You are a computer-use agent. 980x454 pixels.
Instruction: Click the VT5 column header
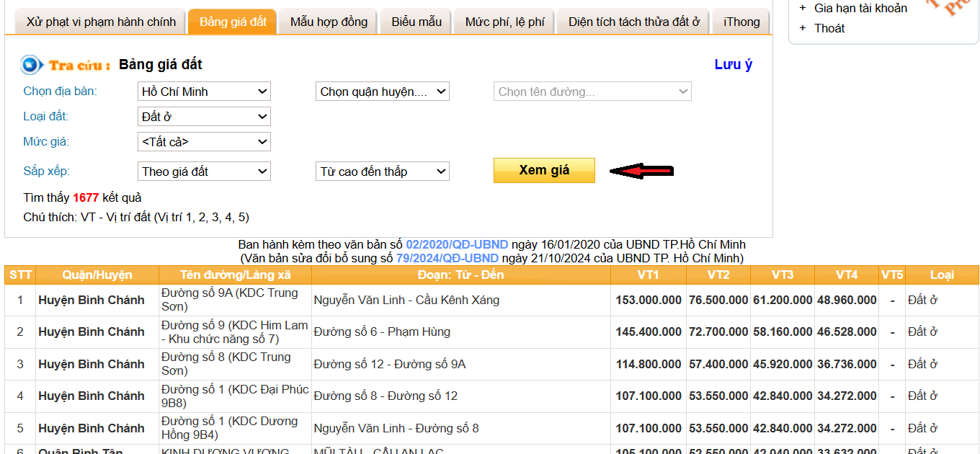(x=892, y=275)
